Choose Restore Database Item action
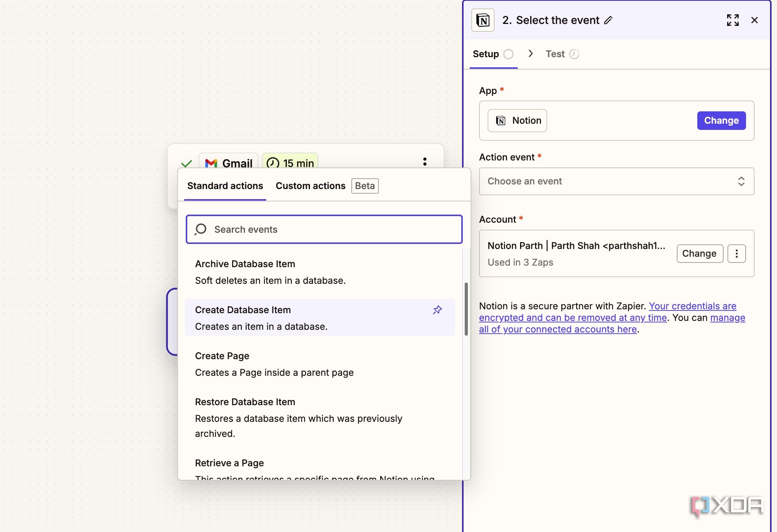777x532 pixels. pos(320,418)
